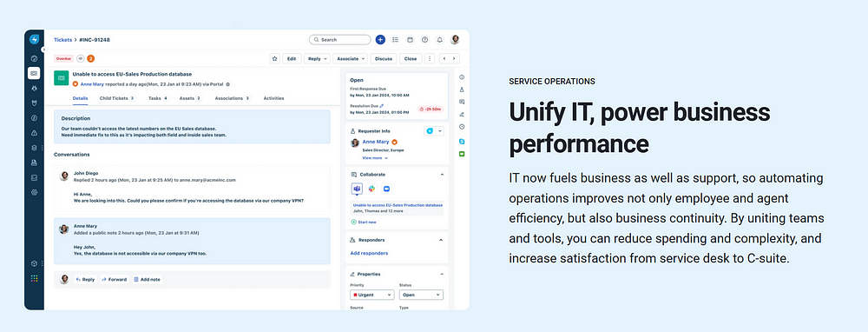This screenshot has height=332, width=868.
Task: Select the Zoom collaborate icon
Action: (386, 189)
